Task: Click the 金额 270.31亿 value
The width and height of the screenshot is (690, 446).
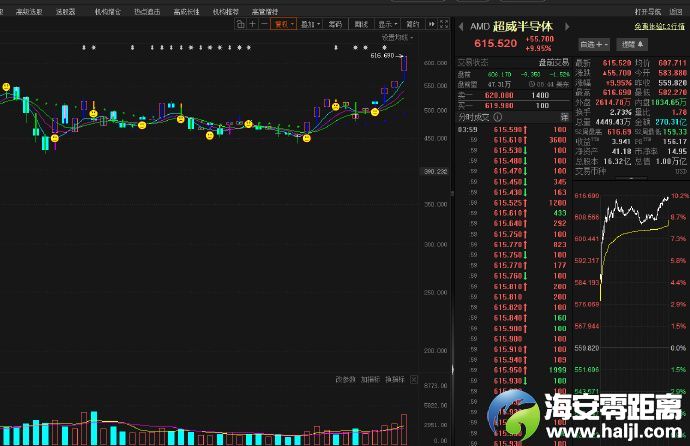Action: coord(671,122)
